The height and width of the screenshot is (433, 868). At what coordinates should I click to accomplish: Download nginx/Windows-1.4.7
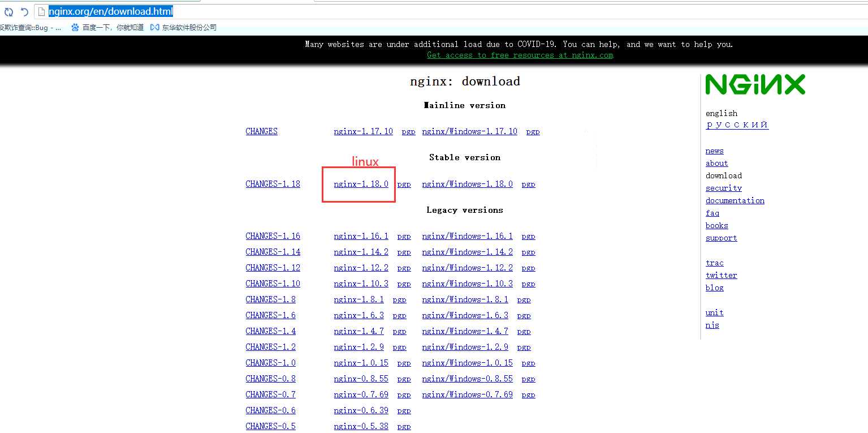[465, 331]
